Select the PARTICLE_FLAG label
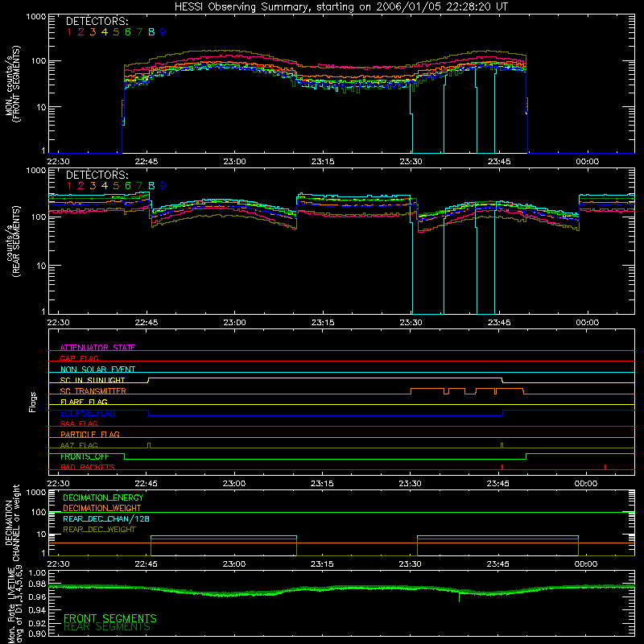The width and height of the screenshot is (644, 644). coord(90,434)
